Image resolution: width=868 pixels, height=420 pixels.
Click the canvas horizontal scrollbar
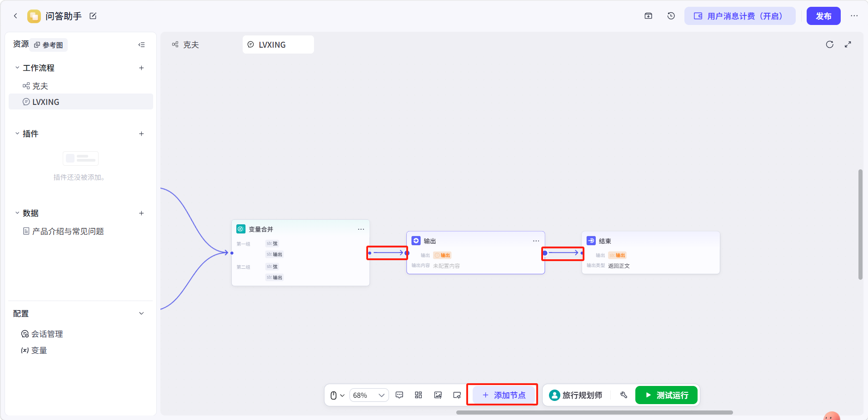click(x=594, y=413)
